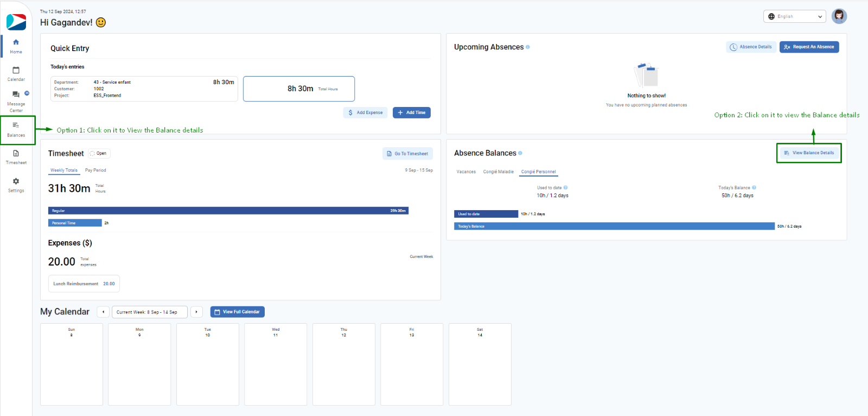Select the Congé Maladie balance tab
The image size is (868, 416).
(x=499, y=172)
